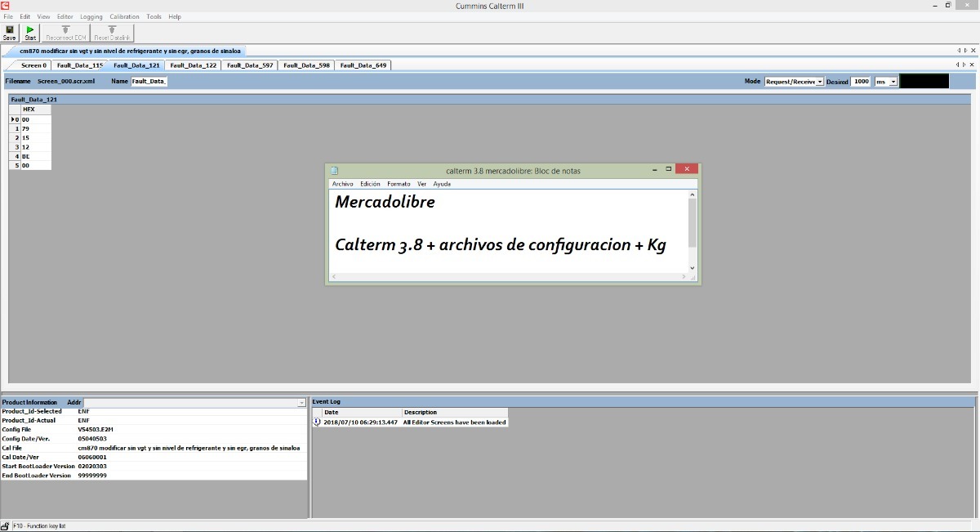Select the Fault_Data_121 tab

(136, 65)
